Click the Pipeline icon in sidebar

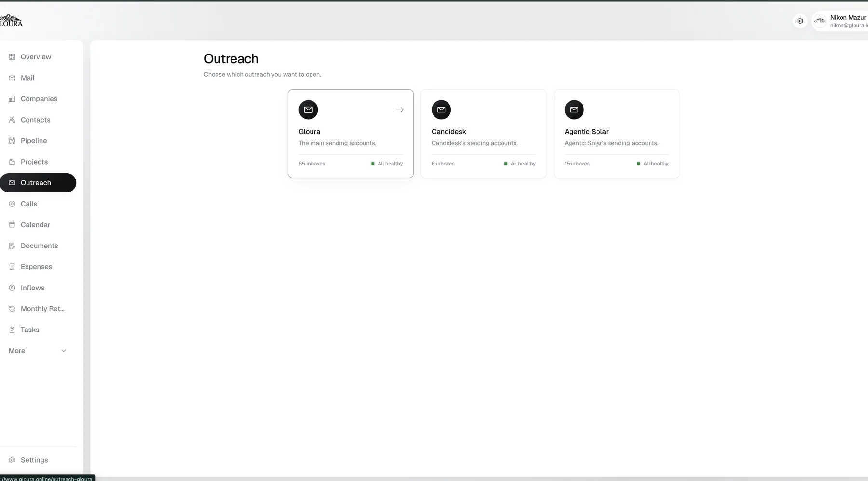(x=12, y=141)
